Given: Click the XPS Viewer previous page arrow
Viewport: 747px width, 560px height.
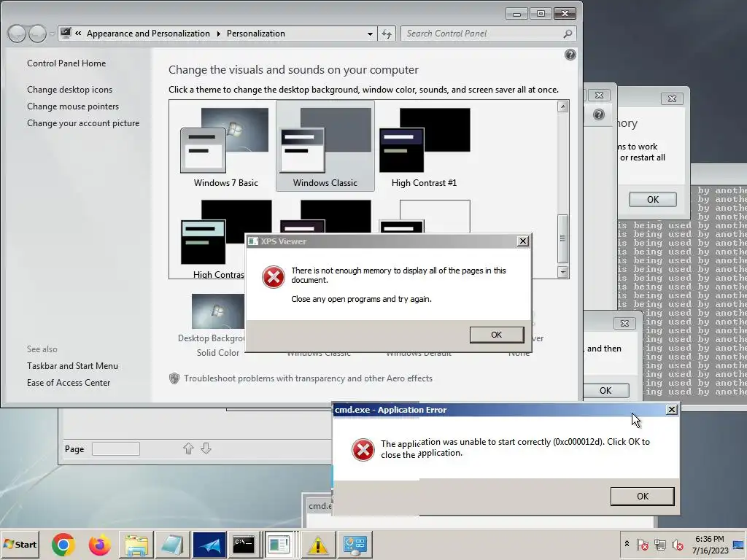Looking at the screenshot, I should (x=188, y=448).
